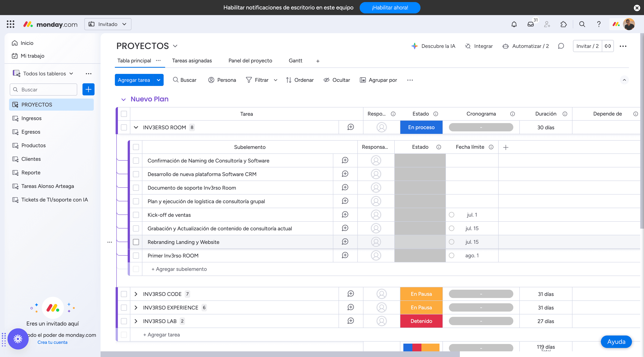Switch to Tareas asignadas tab

[192, 61]
